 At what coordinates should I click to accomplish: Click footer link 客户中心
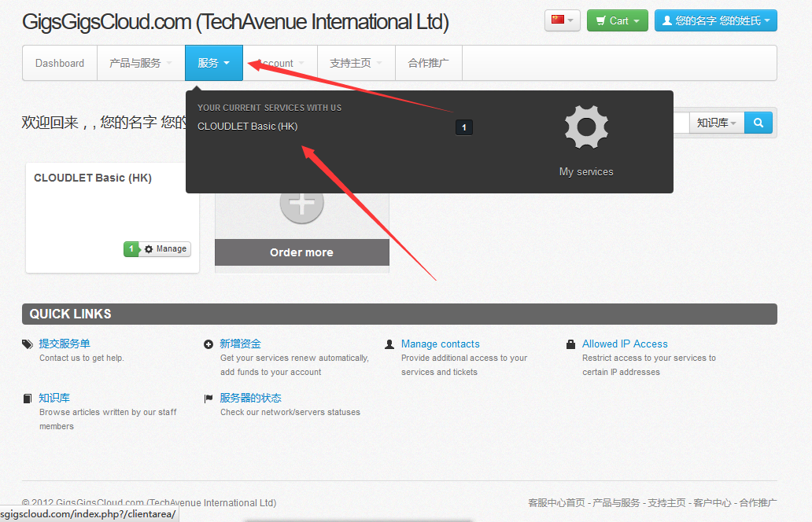click(x=712, y=503)
